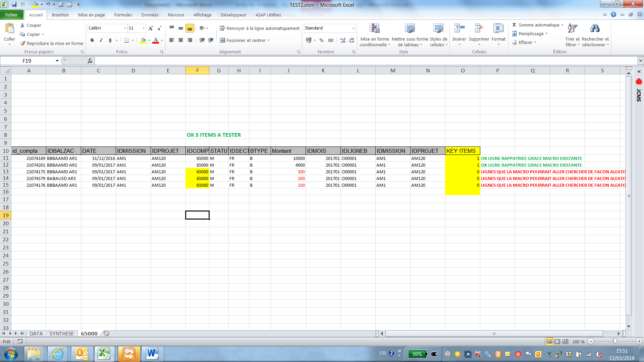Click the Sort and Filter icon

(x=572, y=29)
